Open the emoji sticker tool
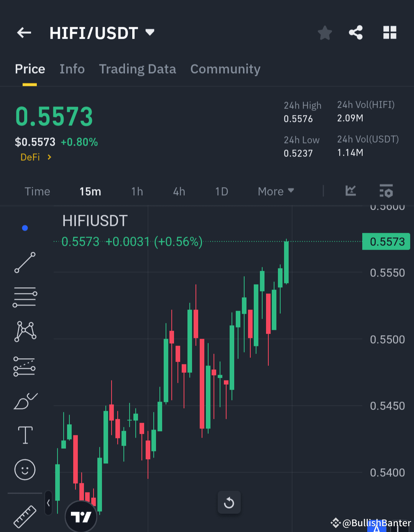This screenshot has height=532, width=414. click(25, 469)
